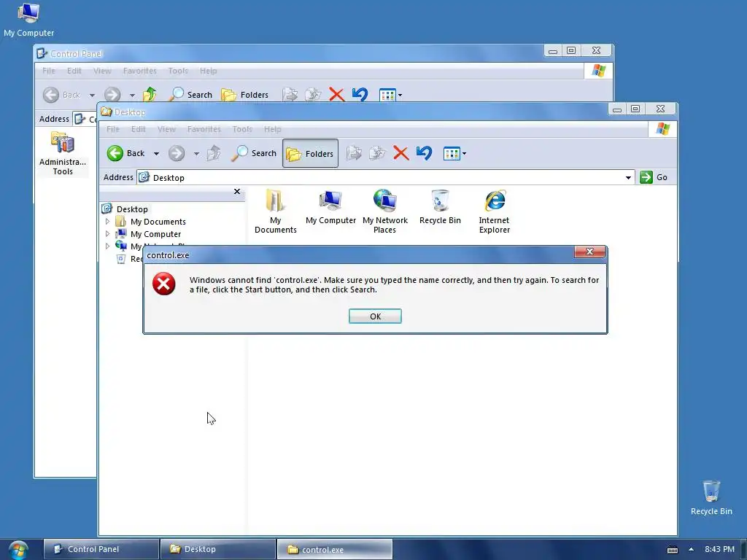The height and width of the screenshot is (560, 747).
Task: Click Back button in Desktop window
Action: [x=125, y=153]
